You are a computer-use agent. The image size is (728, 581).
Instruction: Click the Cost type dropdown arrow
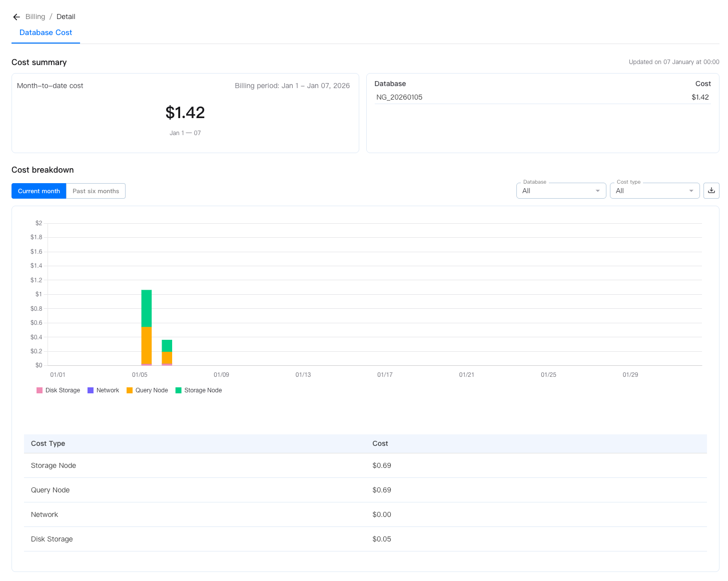coord(691,191)
